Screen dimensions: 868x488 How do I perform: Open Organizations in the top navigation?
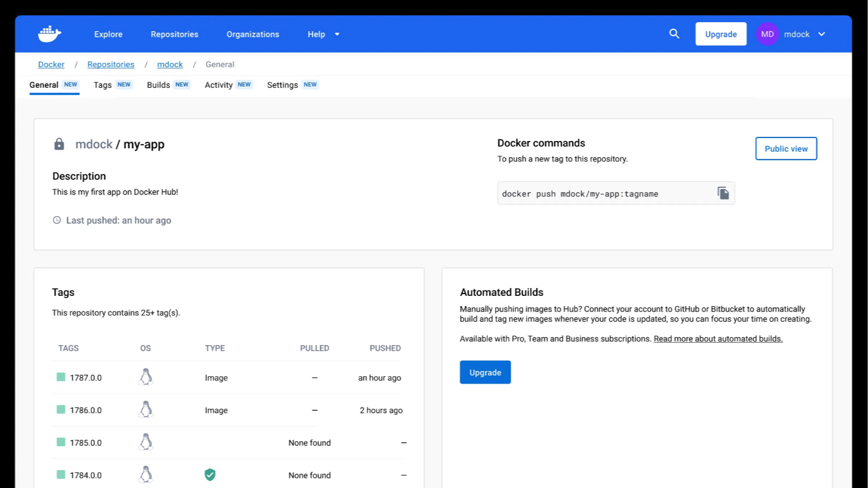point(253,34)
